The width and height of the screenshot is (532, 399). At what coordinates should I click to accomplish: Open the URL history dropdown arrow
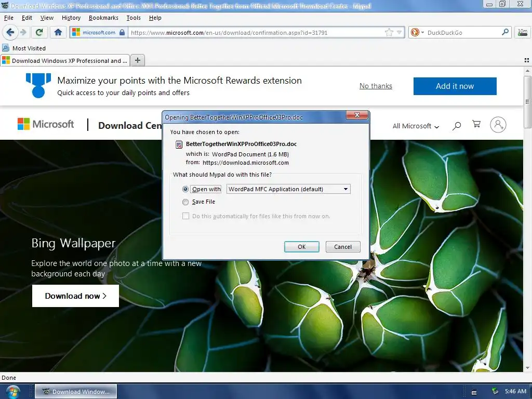(400, 33)
